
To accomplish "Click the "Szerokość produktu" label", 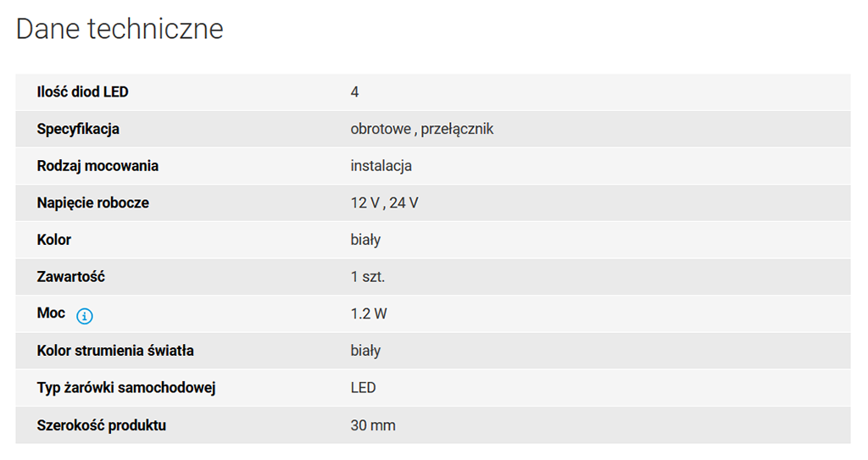I will [102, 425].
